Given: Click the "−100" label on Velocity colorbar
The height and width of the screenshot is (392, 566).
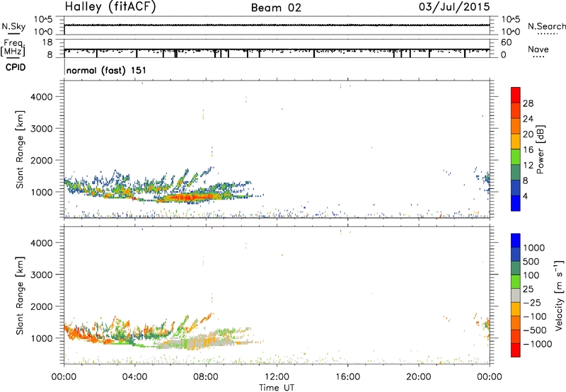Looking at the screenshot, I should 535,316.
